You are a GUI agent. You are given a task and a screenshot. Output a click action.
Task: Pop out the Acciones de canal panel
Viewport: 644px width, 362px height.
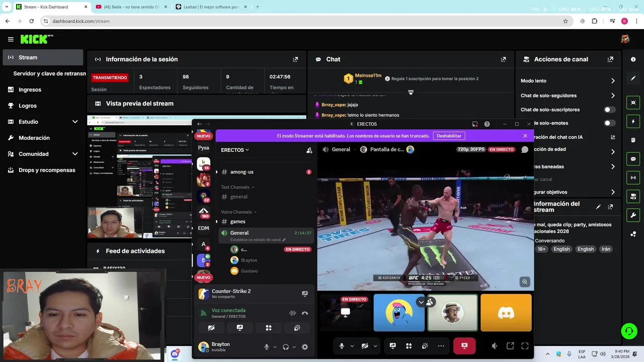pos(610,59)
